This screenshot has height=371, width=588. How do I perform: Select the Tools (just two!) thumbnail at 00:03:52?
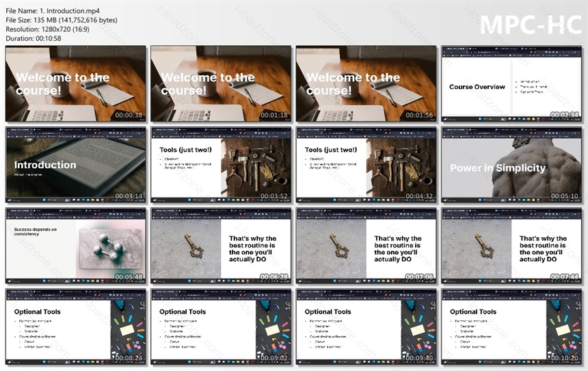(221, 165)
